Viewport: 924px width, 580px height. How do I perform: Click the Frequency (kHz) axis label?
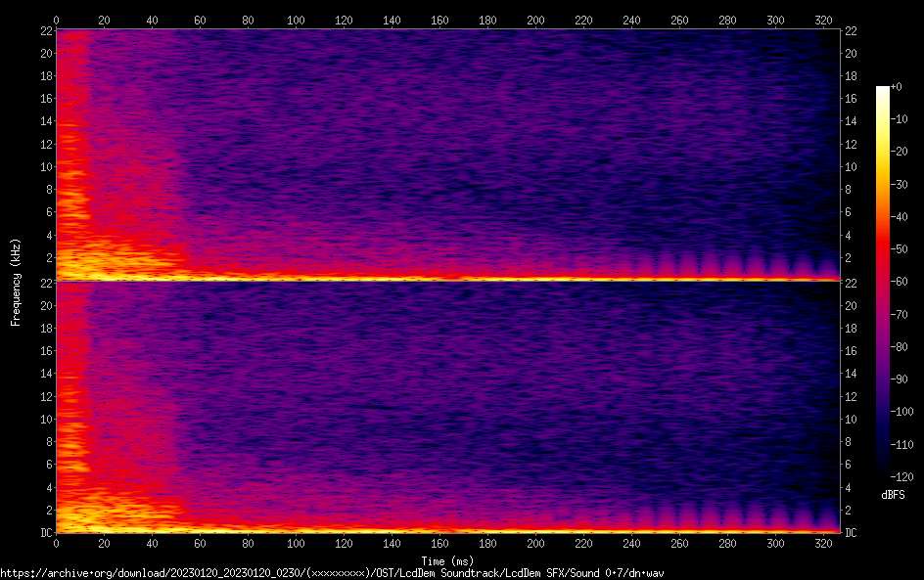coord(15,281)
